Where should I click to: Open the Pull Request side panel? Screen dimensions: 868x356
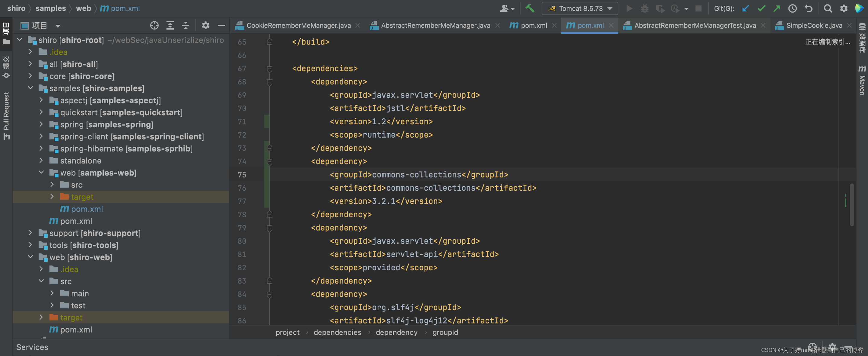(x=6, y=116)
